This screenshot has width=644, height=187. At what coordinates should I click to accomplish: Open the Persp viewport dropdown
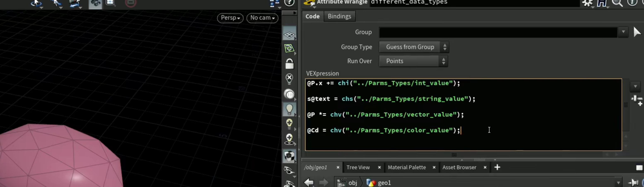pyautogui.click(x=230, y=18)
